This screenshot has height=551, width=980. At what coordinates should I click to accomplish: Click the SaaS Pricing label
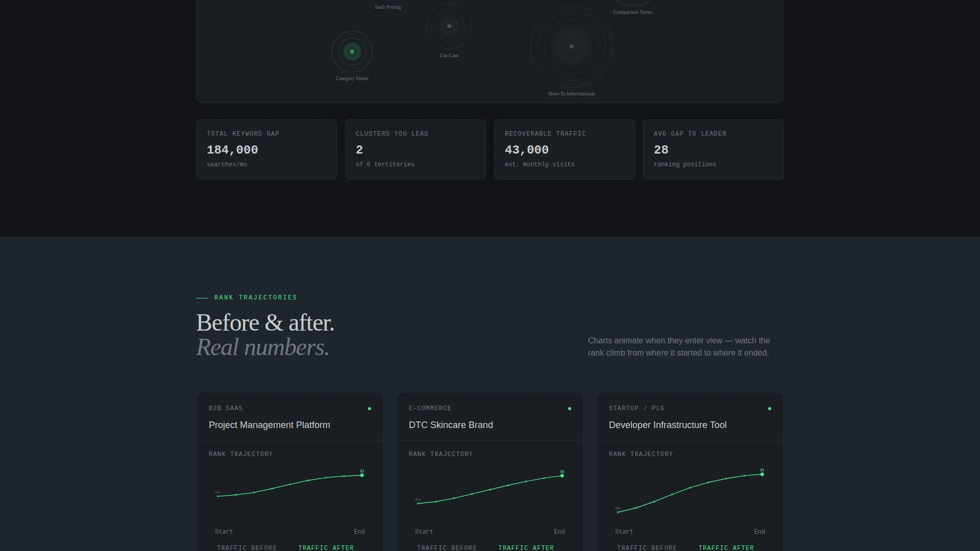tap(388, 7)
